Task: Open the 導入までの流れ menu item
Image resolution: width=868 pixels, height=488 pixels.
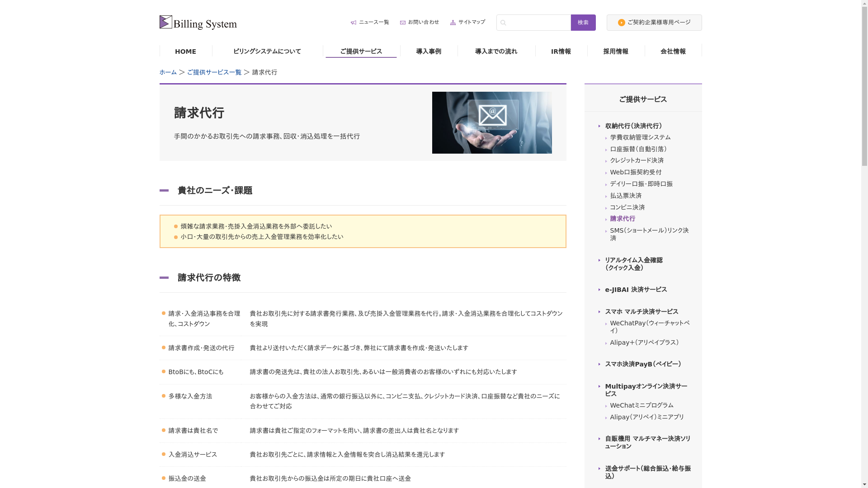Action: coord(496,52)
